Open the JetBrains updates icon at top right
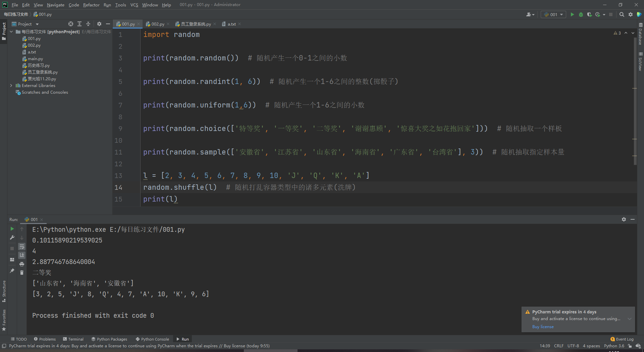The width and height of the screenshot is (644, 352). point(639,14)
